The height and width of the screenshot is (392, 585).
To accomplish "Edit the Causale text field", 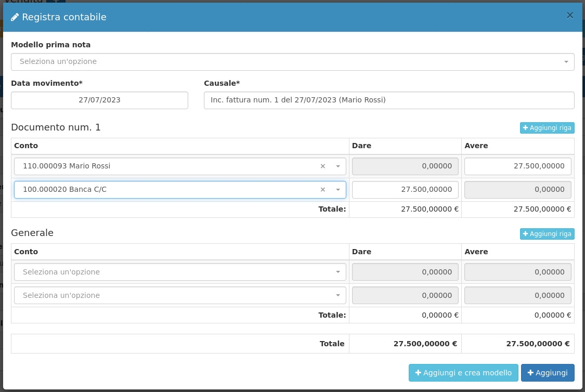I will coord(388,100).
